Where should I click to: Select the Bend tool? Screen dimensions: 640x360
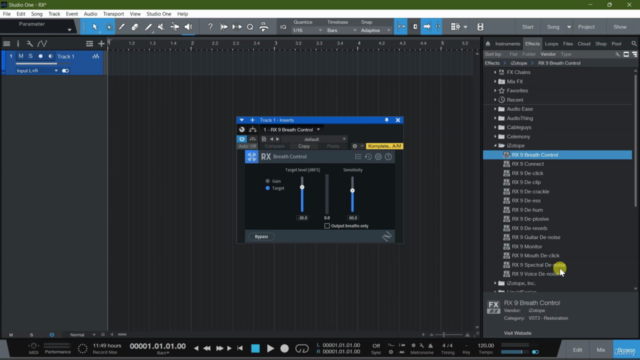[x=175, y=27]
